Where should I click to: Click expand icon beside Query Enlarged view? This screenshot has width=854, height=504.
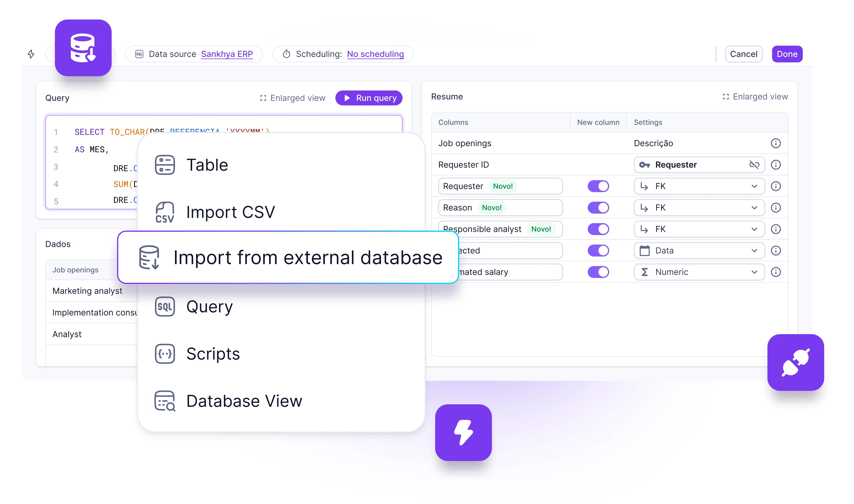tap(263, 98)
